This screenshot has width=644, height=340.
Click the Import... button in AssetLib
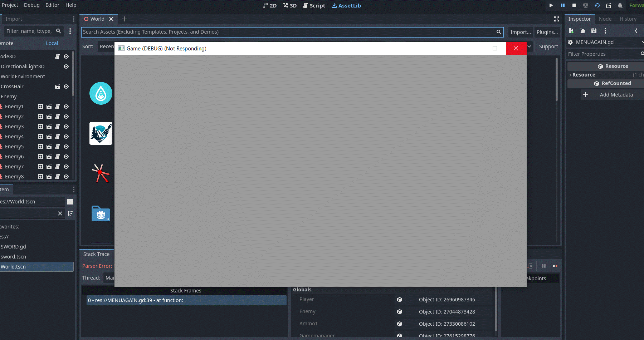(x=521, y=32)
